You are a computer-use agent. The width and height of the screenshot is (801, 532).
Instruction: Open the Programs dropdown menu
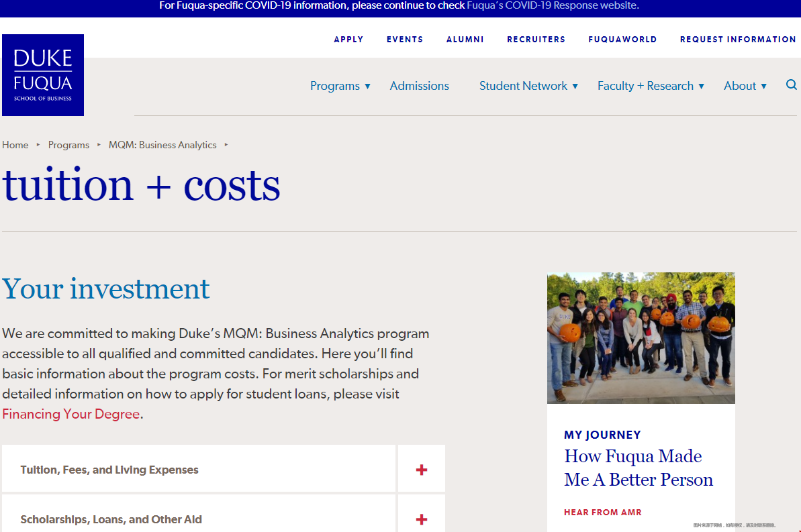[340, 86]
